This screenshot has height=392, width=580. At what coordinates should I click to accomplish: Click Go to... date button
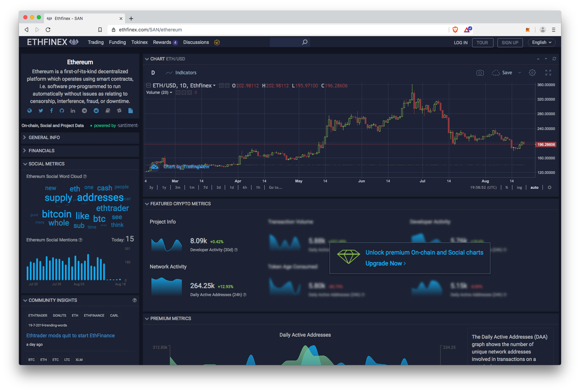point(275,187)
